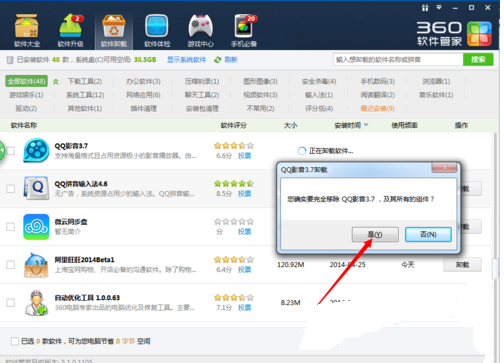Select the 视频软件(3) category
Screen dimensions: 504x363
(x=260, y=95)
